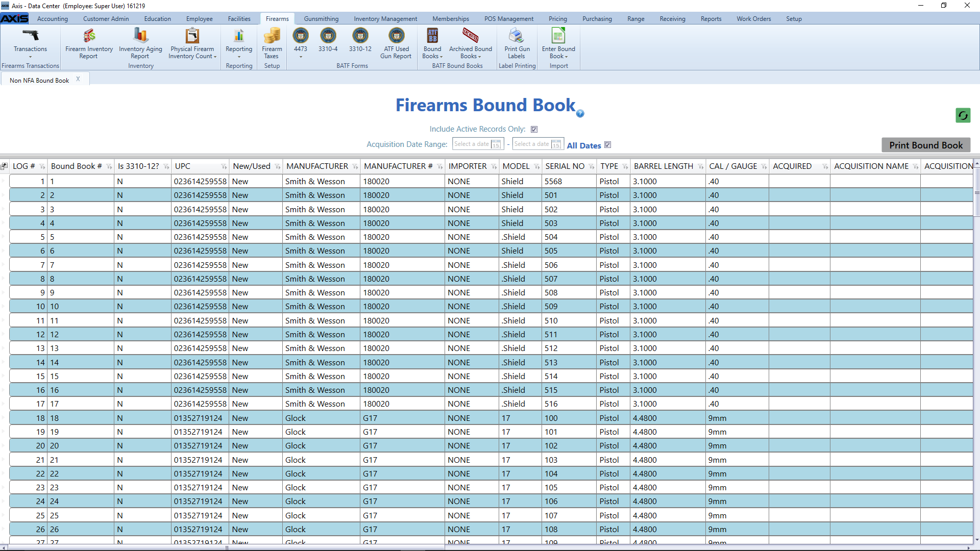Click the vertical scrollbar thumb
Screen dimensions: 980x551
(976, 192)
